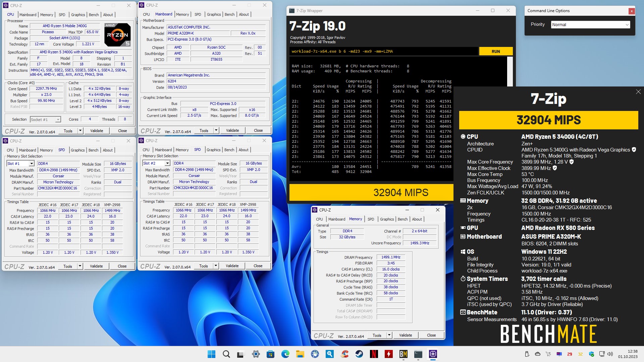Switch to Memory tab in CPU info window
Viewport: 644px width, 362px height.
[x=47, y=15]
